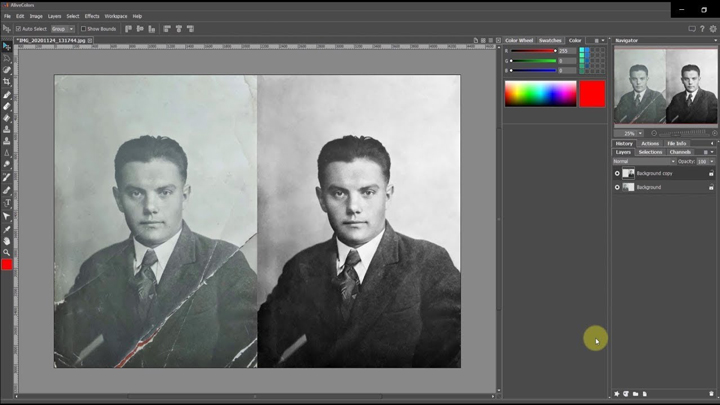Screen dimensions: 720x405
Task: Select the Text tool
Action: [x=7, y=202]
